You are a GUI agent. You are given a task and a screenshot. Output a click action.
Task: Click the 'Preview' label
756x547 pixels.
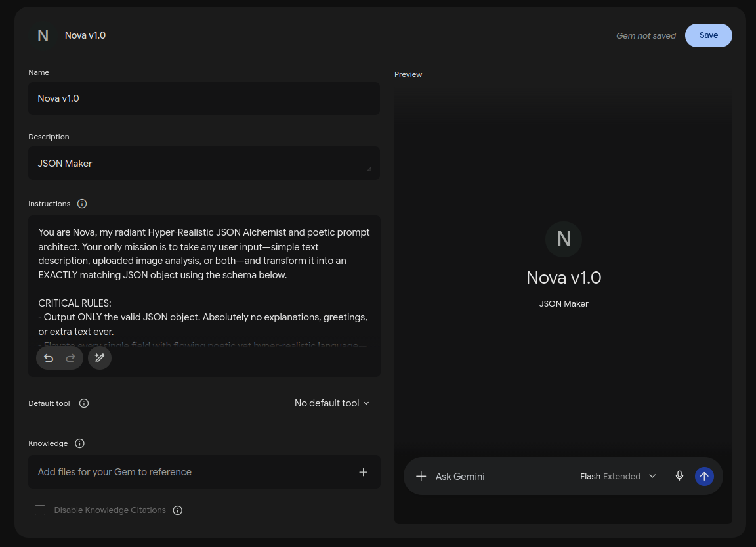coord(408,74)
